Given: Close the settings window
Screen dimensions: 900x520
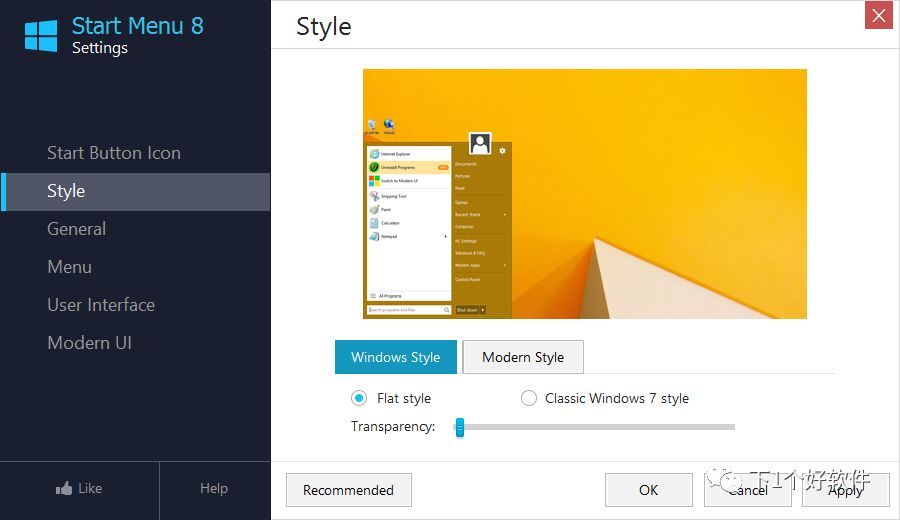Looking at the screenshot, I should click(879, 15).
